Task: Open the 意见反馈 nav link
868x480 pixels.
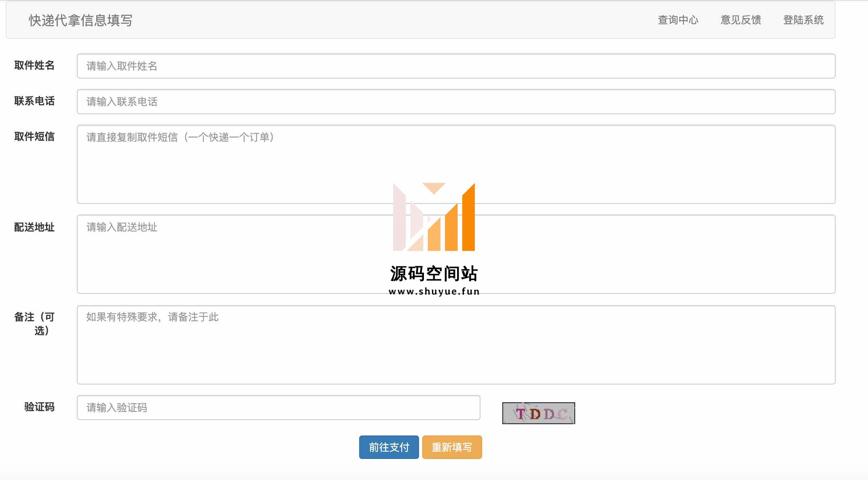Action: coord(741,20)
